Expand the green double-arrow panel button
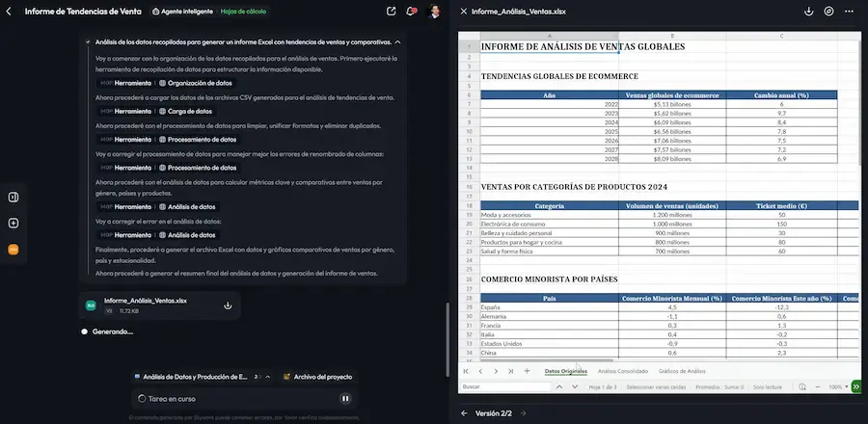Image resolution: width=868 pixels, height=424 pixels. 855,387
